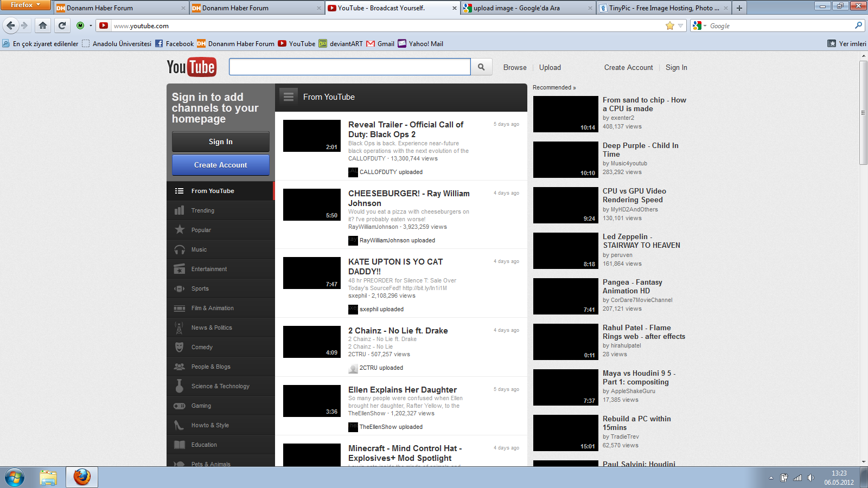
Task: Select Trending in sidebar
Action: (x=220, y=210)
